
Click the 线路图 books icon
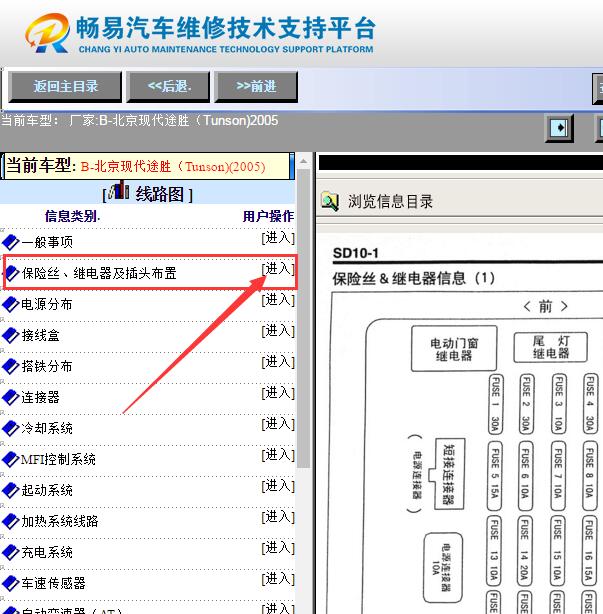[x=119, y=190]
